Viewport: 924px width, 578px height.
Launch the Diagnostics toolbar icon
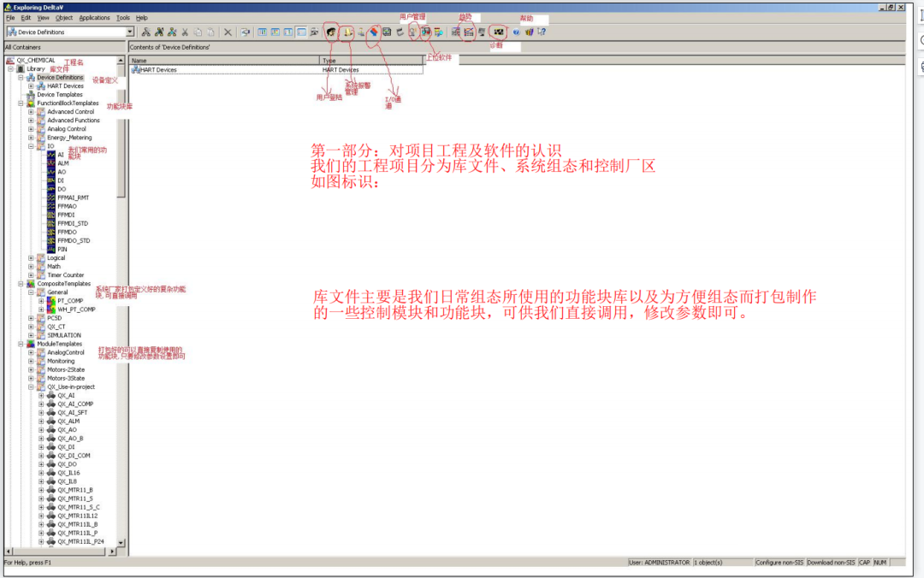coord(498,32)
